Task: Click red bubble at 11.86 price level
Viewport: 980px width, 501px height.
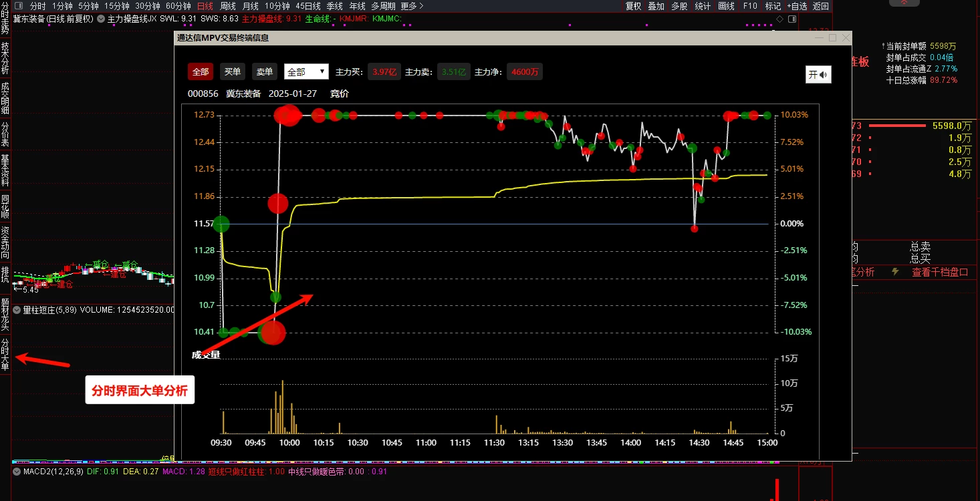Action: 278,203
